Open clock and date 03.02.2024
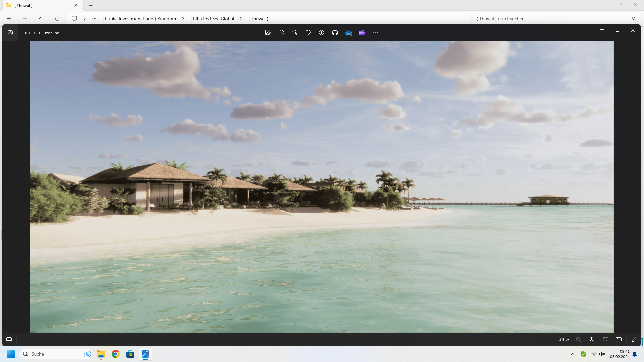Image resolution: width=644 pixels, height=362 pixels. point(620,354)
